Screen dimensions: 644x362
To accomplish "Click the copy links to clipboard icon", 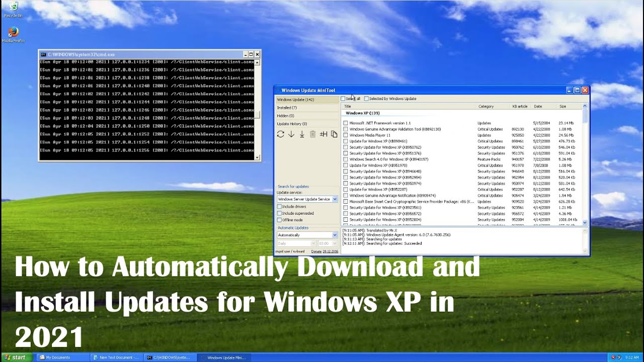I will 334,134.
